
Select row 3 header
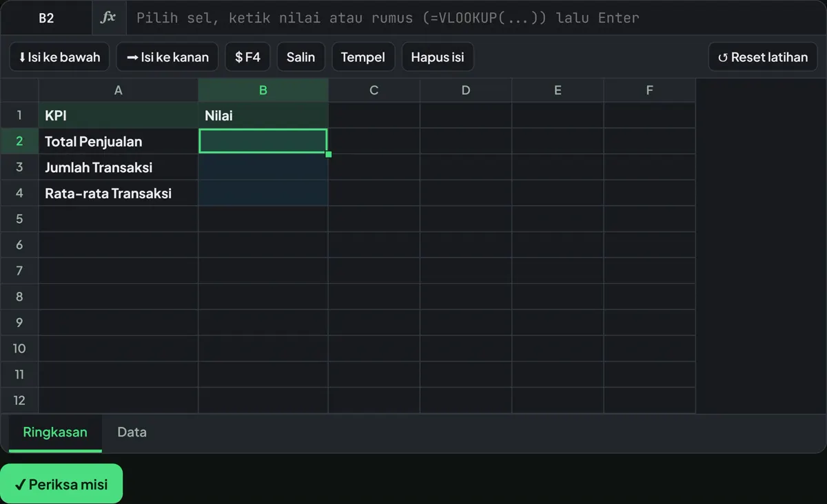pos(19,167)
